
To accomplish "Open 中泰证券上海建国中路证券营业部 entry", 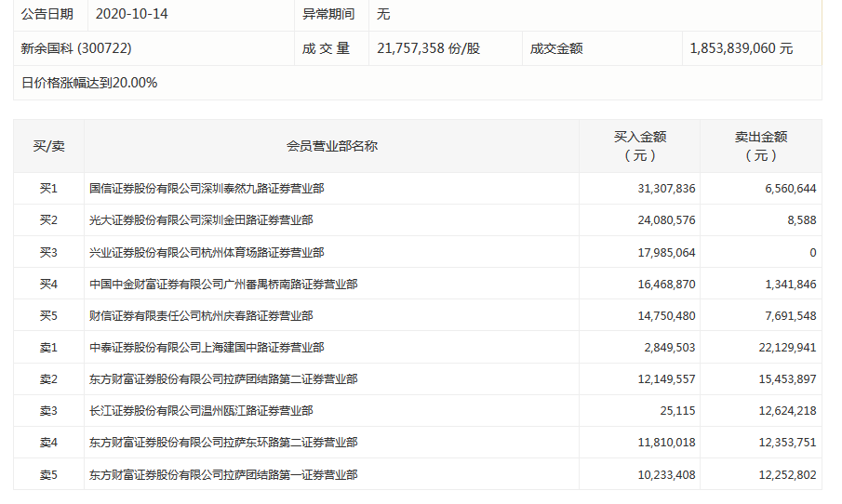I will [207, 348].
